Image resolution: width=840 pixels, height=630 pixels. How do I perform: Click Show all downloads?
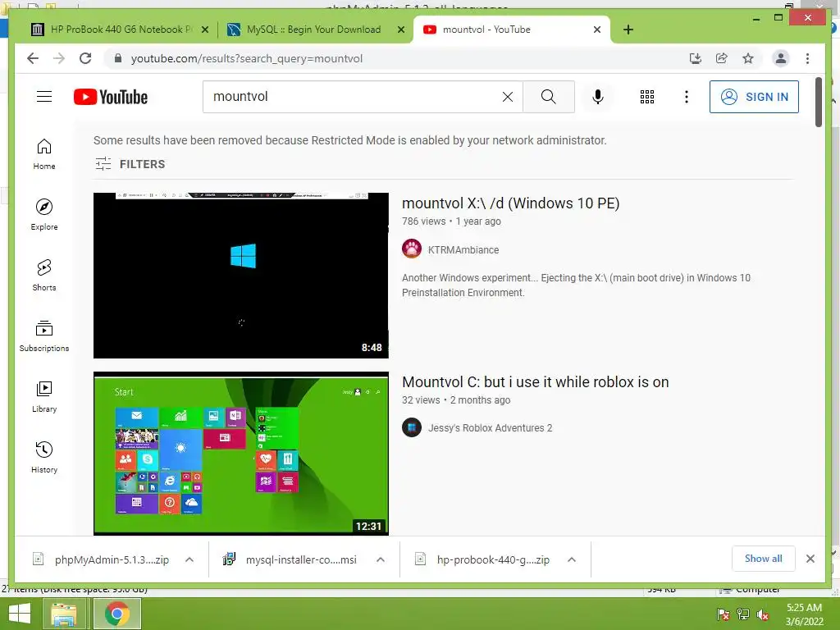pos(763,559)
